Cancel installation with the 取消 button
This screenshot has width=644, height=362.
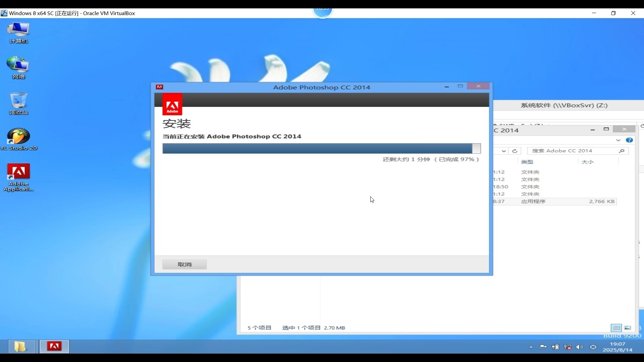tap(184, 264)
